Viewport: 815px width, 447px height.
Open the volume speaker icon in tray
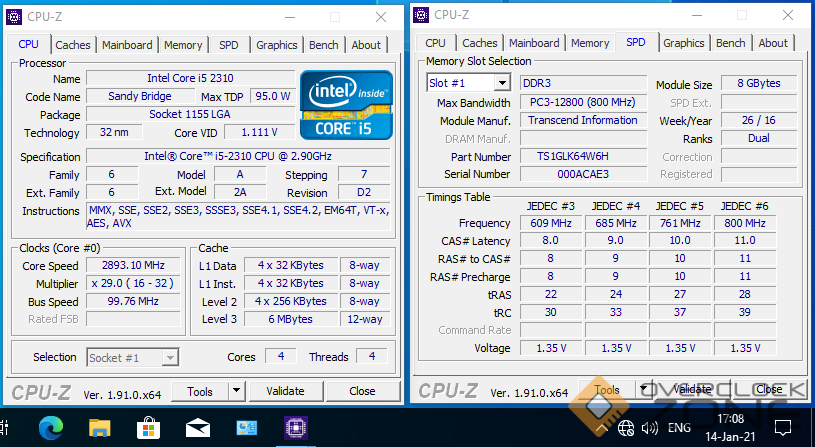pyautogui.click(x=650, y=428)
